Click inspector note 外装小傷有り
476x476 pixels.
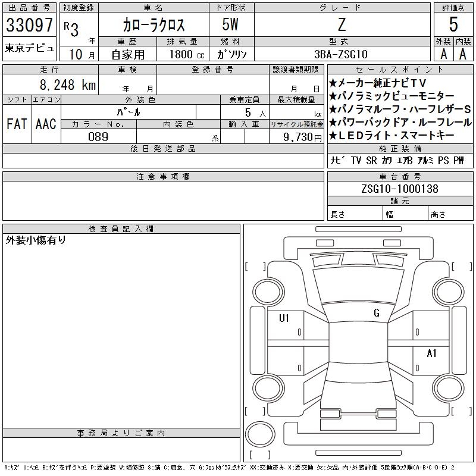click(36, 240)
